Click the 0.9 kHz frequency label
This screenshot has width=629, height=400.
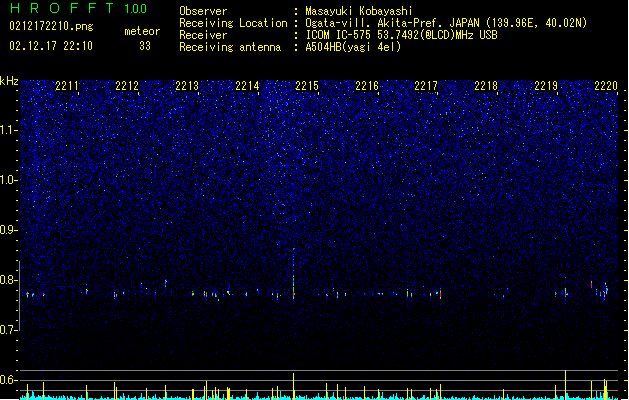[9, 230]
